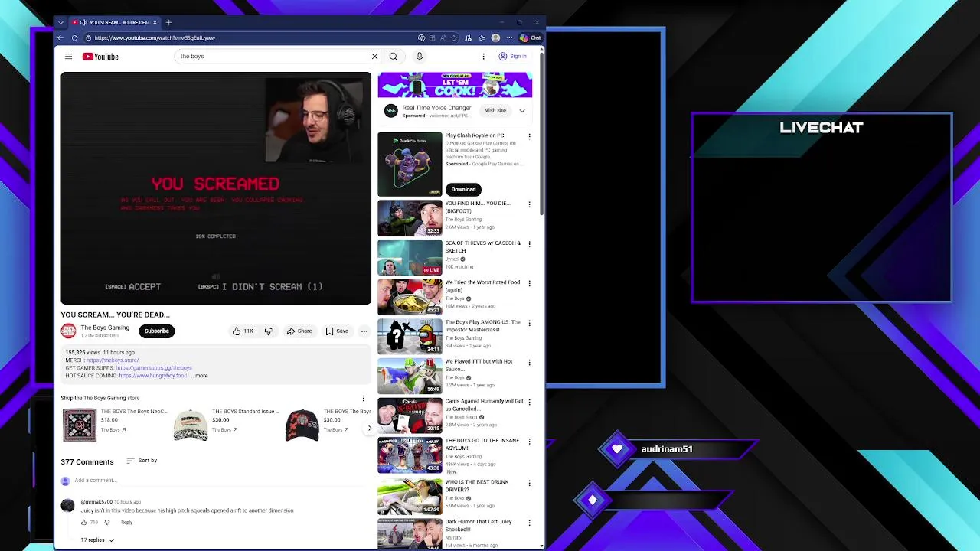Open options for SEA OF THIEVES video
980x551 pixels.
coord(529,244)
